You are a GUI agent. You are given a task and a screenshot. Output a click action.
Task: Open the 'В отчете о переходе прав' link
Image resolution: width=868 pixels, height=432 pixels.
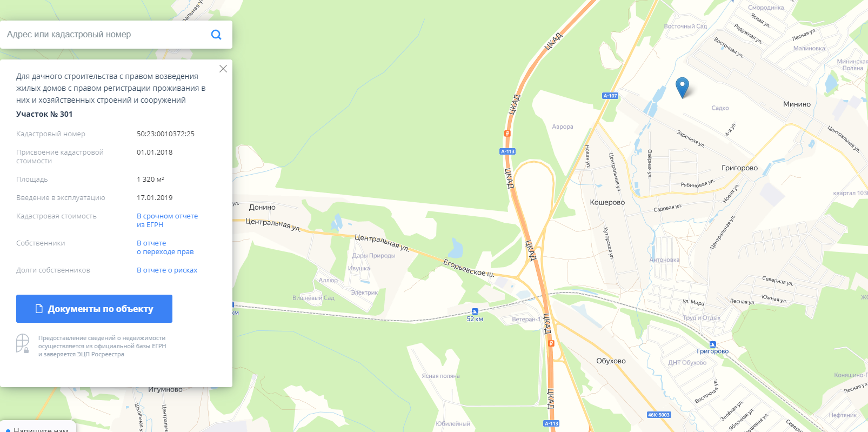165,247
